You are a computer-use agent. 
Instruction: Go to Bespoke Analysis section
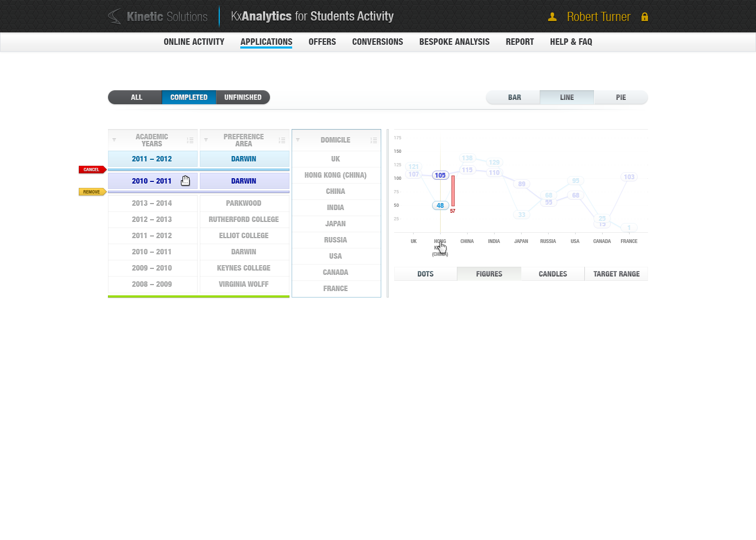[454, 42]
